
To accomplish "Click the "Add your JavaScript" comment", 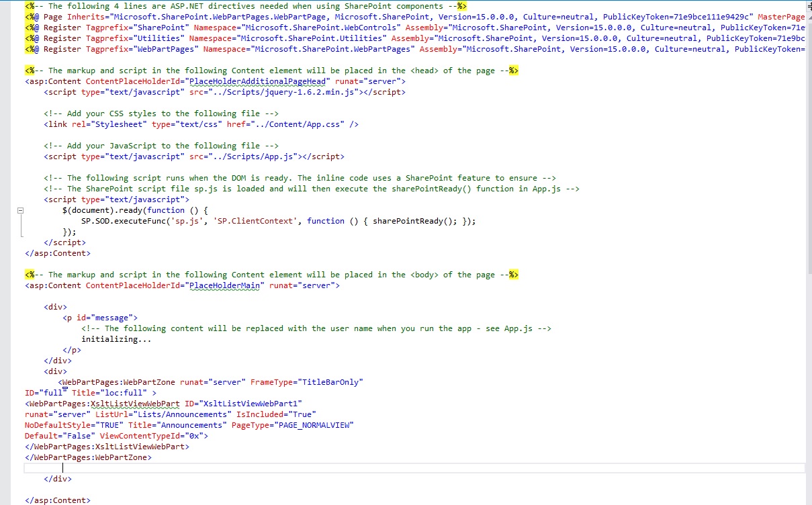I will coord(161,146).
